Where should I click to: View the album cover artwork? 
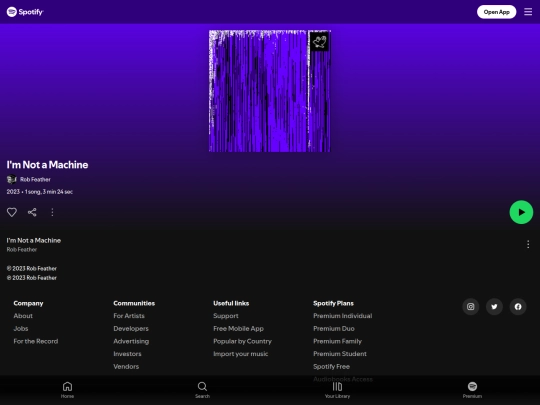[270, 91]
